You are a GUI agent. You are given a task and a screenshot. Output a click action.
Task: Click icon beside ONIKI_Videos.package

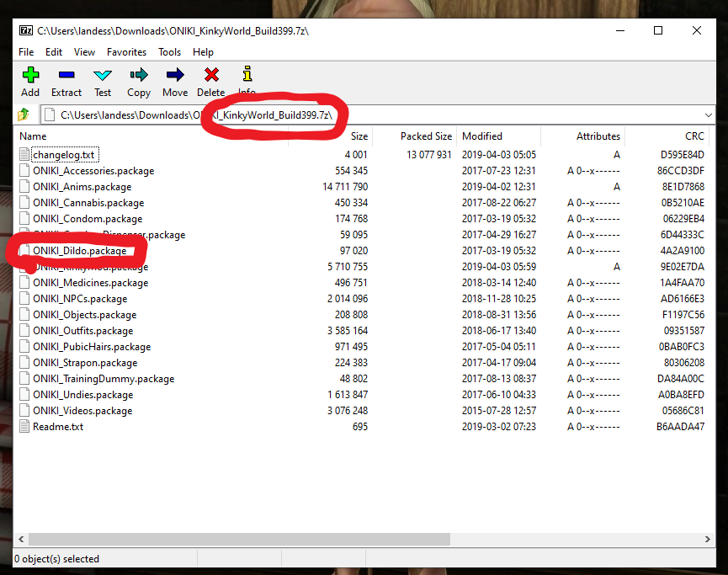(24, 411)
